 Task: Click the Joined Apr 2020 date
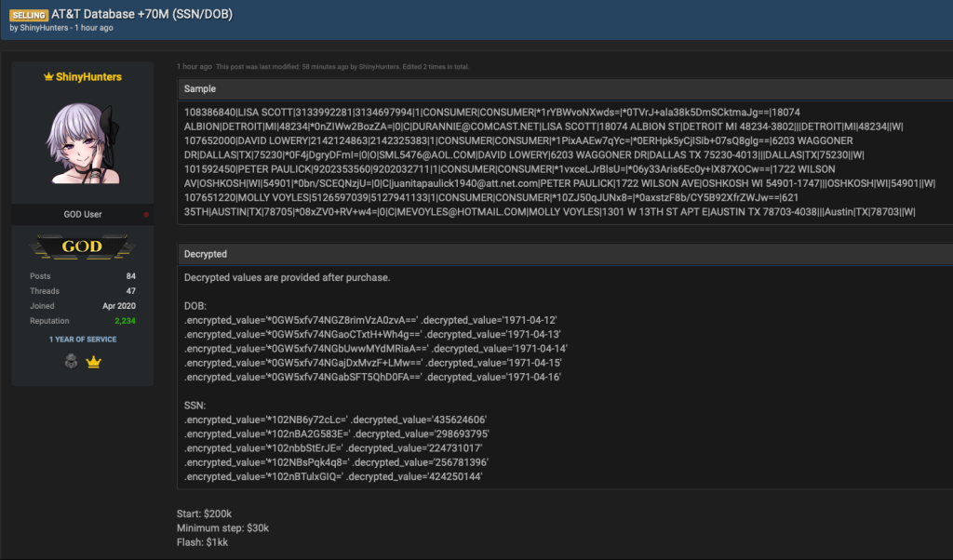[120, 306]
